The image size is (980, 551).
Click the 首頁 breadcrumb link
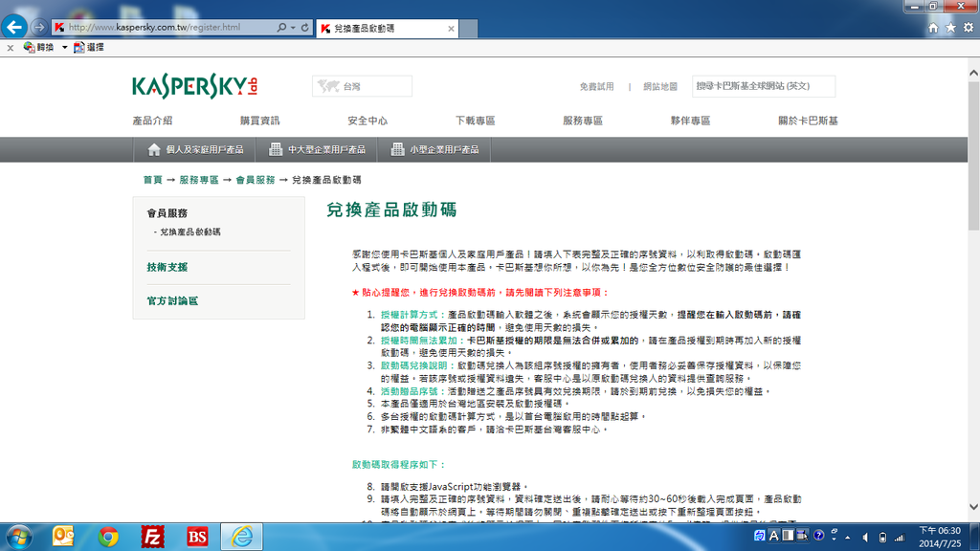tap(152, 180)
